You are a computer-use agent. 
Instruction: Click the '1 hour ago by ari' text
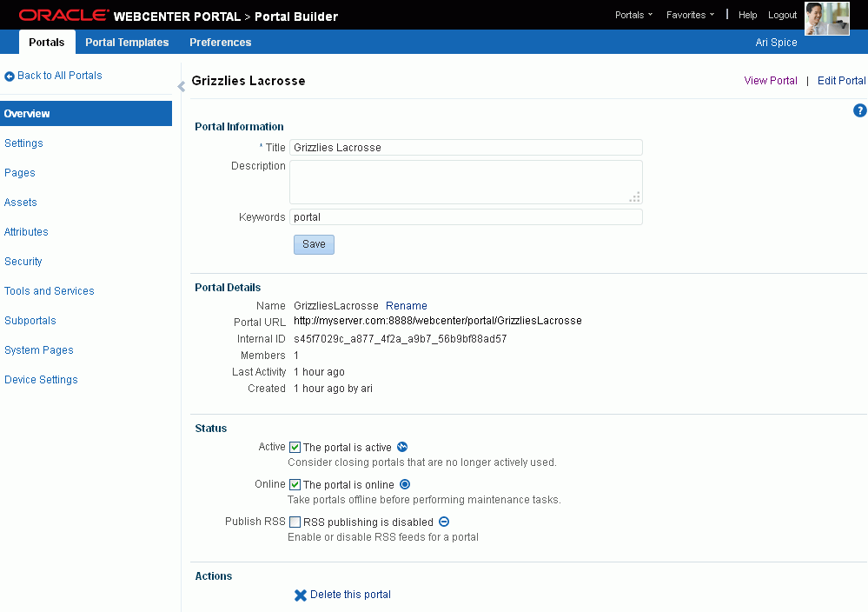click(x=333, y=389)
